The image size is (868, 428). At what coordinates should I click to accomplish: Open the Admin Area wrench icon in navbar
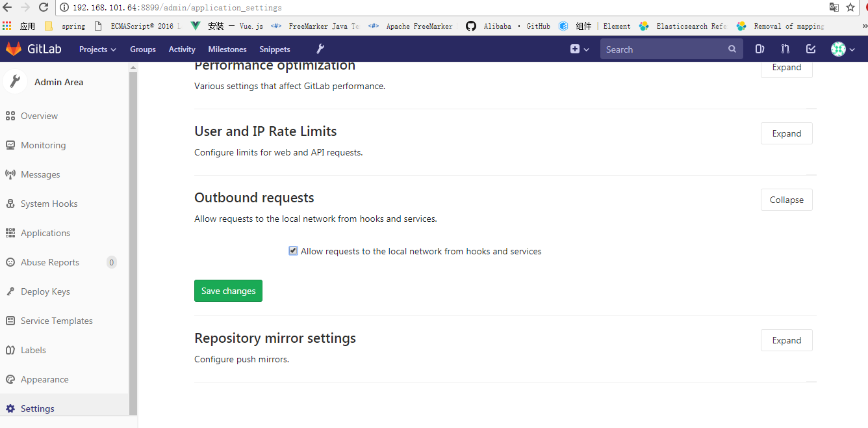(x=320, y=49)
